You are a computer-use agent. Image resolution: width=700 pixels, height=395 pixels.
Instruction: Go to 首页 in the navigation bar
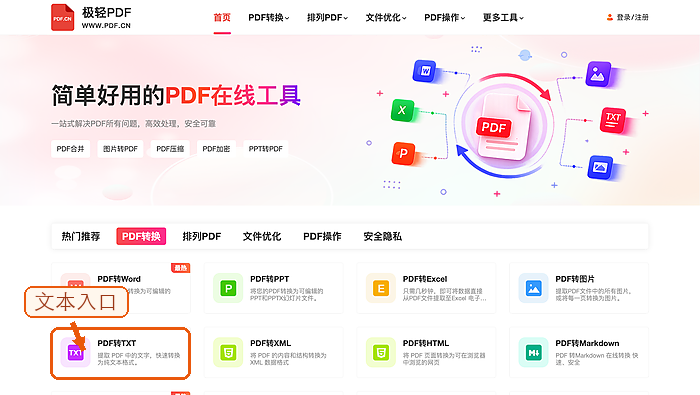pos(222,17)
